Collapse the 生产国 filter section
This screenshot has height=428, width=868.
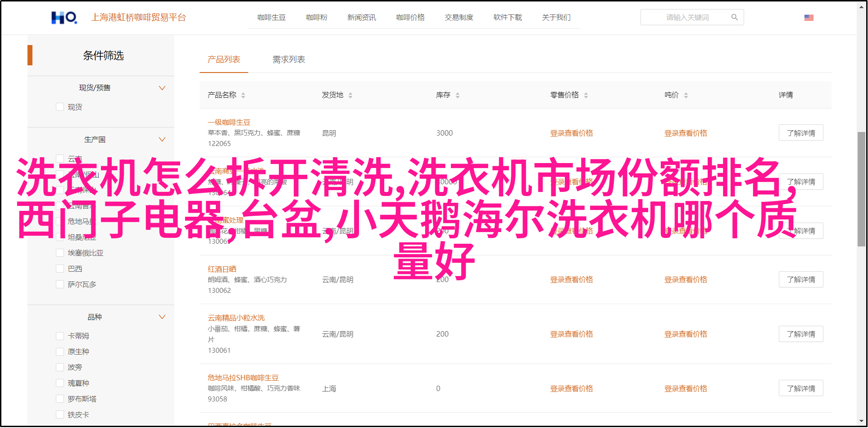point(162,140)
